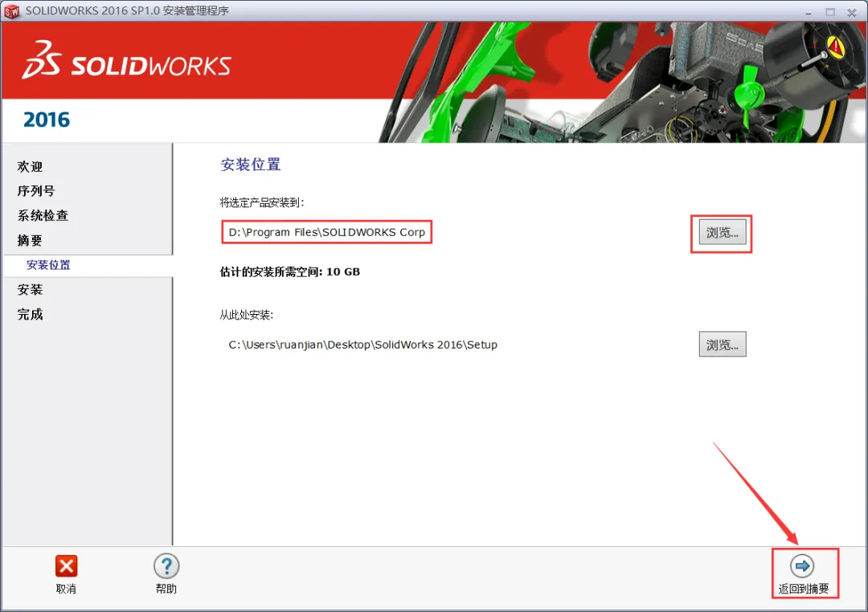Image resolution: width=868 pixels, height=612 pixels.
Task: Click the SOLIDWORKS logo in banner
Action: pyautogui.click(x=126, y=59)
